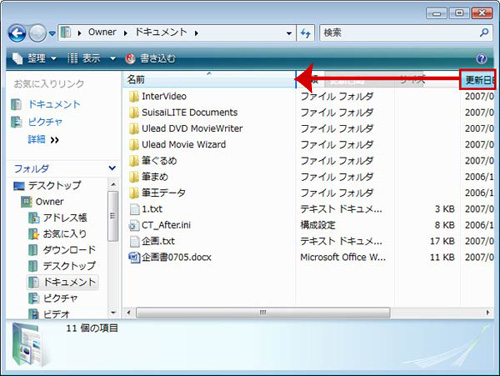The width and height of the screenshot is (500, 376).
Task: Select the Ulead DVD MovieWriter folder icon
Action: pos(134,129)
